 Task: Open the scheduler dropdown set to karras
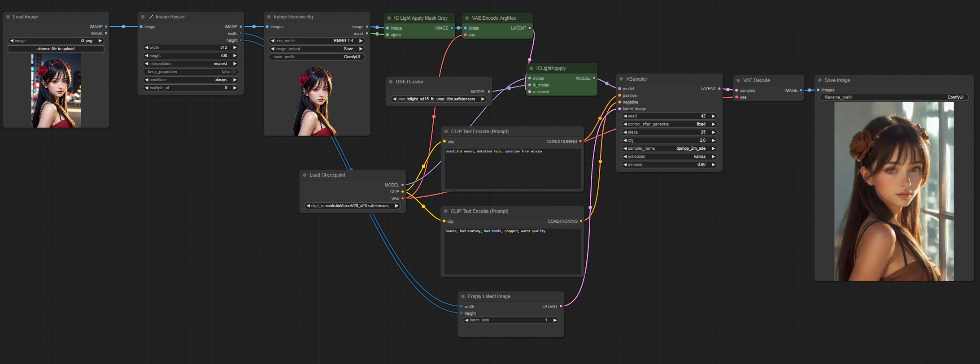[x=668, y=156]
